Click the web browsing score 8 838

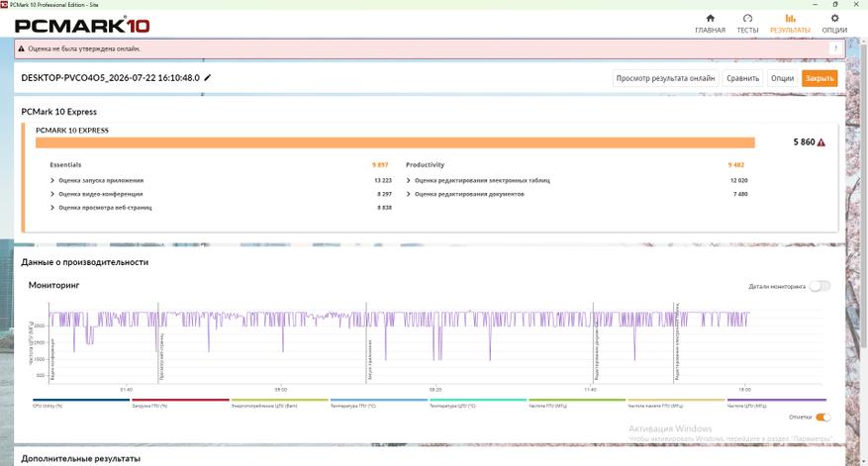click(x=384, y=208)
